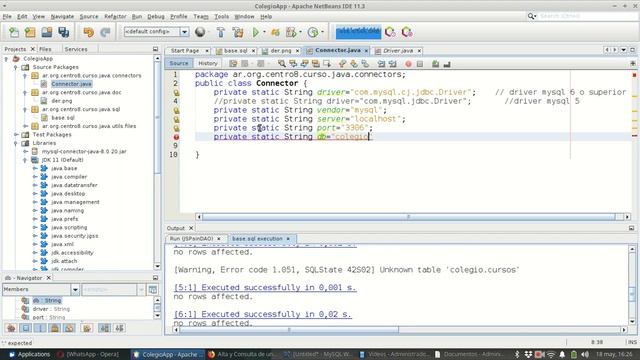Click the Uncomment icon in editor toolbar
Image resolution: width=640 pixels, height=360 pixels.
click(x=447, y=64)
